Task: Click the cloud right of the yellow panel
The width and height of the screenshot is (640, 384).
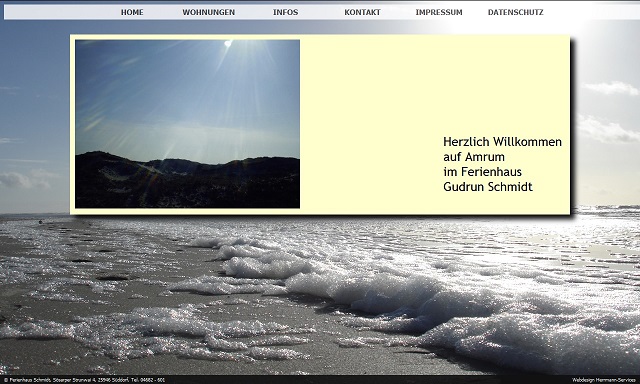Action: (x=610, y=88)
